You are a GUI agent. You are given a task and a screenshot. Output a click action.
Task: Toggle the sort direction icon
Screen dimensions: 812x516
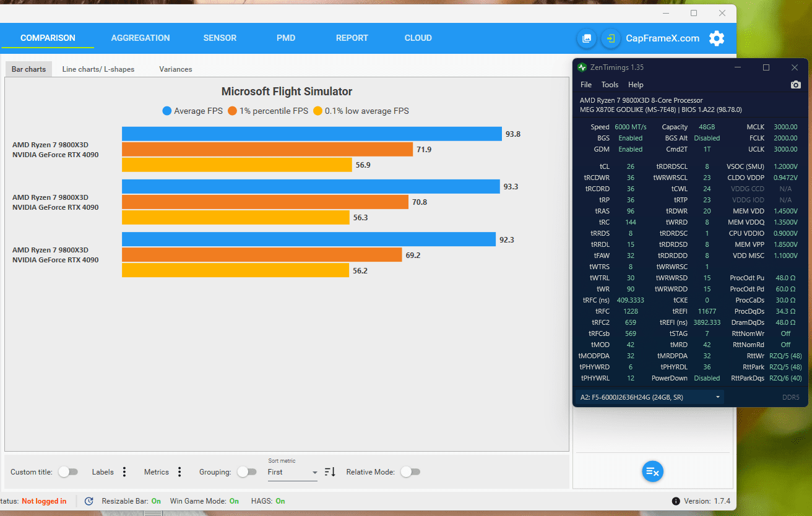tap(330, 472)
